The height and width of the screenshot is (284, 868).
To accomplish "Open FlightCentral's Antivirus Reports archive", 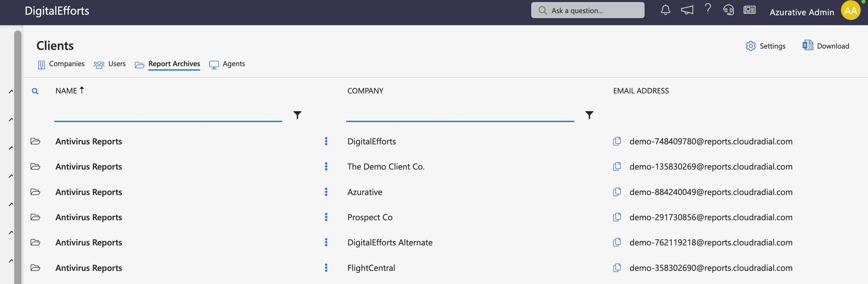I will pyautogui.click(x=89, y=268).
